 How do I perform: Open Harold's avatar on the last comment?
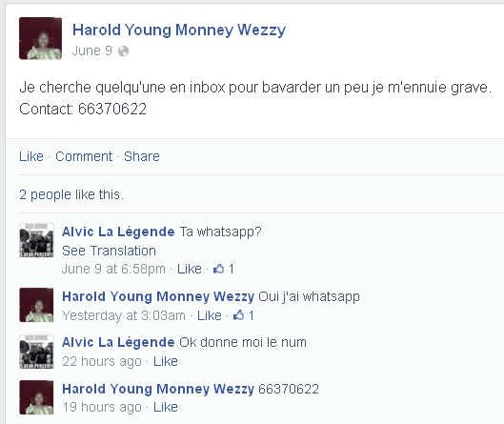(36, 397)
